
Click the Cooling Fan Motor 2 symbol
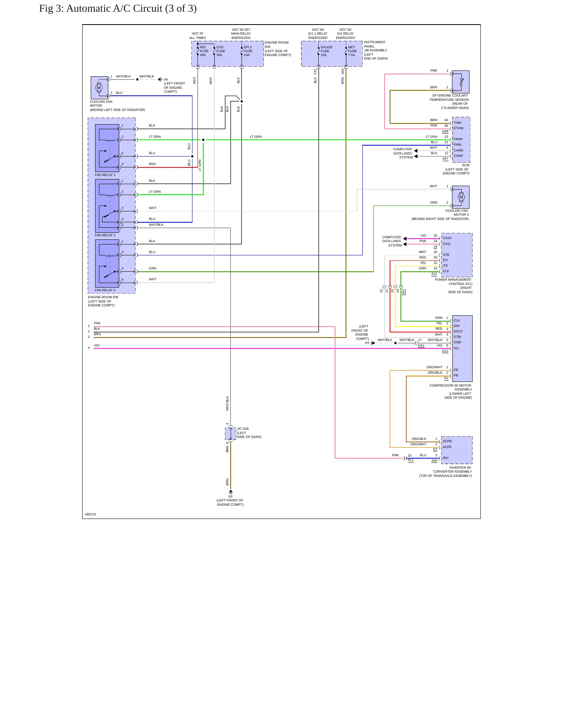tap(461, 197)
